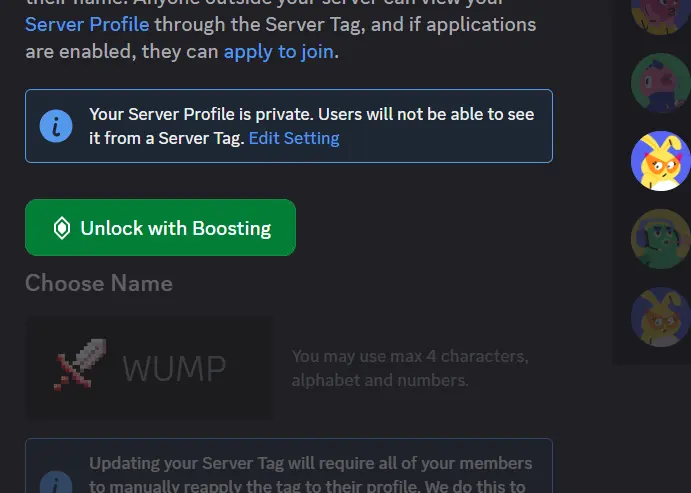Click the private Server Profile notice box
The image size is (691, 493).
(289, 126)
